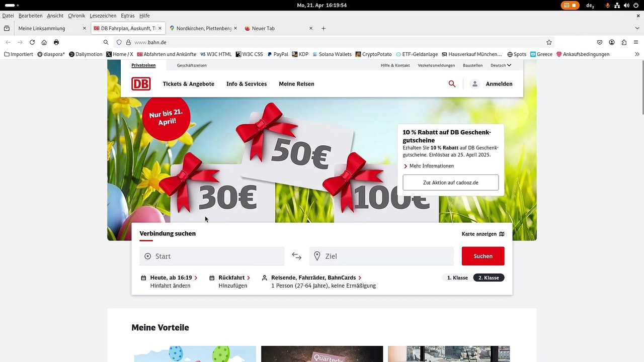Viewport: 644px width, 362px height.
Task: Open Meine Reisen menu
Action: (296, 84)
